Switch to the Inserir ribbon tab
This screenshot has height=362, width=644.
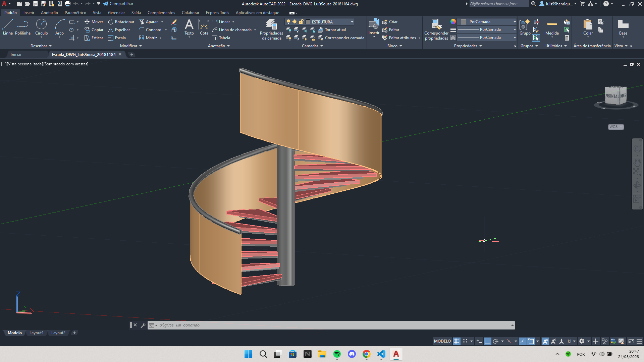[28, 12]
